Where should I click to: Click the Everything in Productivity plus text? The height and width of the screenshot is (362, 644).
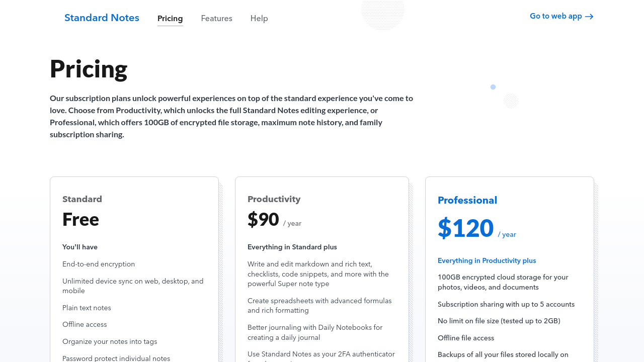(x=487, y=260)
